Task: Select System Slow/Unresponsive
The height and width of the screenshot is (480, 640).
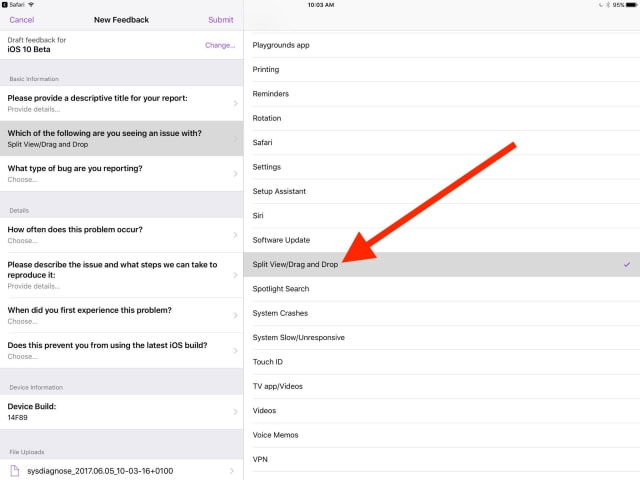Action: (x=442, y=338)
